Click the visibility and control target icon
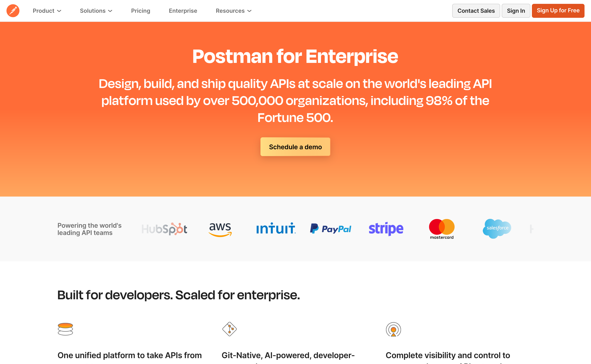Screen dimensions: 591x364 point(393,329)
